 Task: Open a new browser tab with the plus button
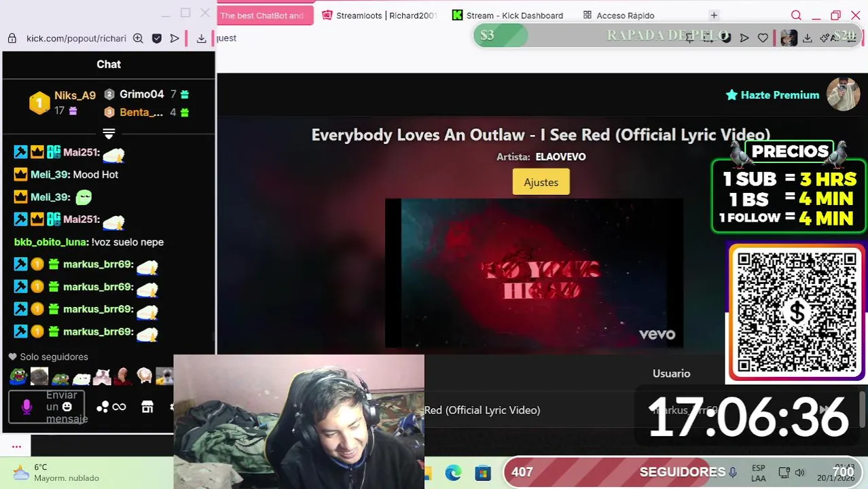tap(714, 15)
